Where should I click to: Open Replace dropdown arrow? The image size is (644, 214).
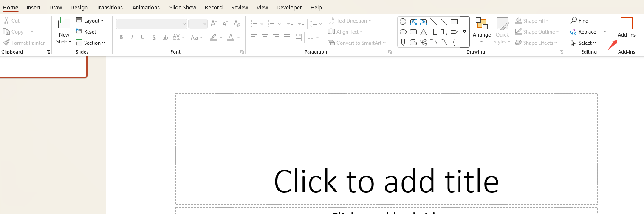pyautogui.click(x=604, y=32)
